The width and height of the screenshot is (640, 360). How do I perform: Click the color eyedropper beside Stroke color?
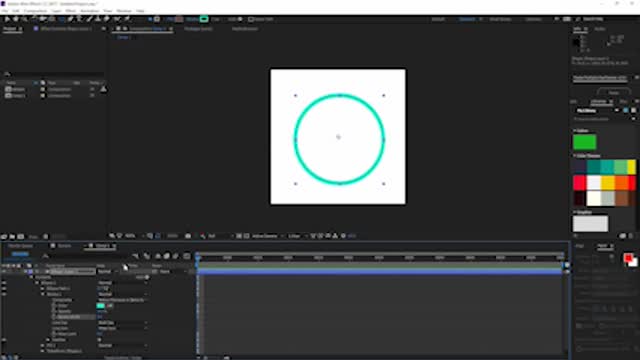pos(110,306)
